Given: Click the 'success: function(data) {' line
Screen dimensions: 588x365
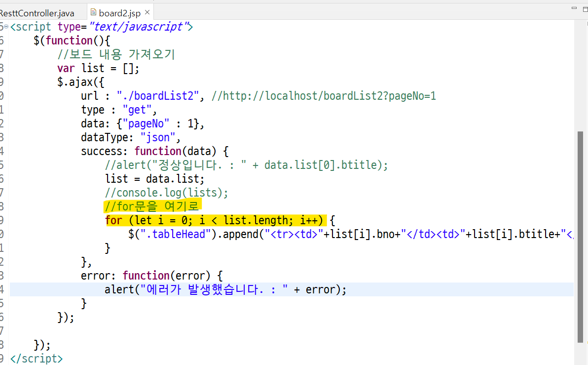Looking at the screenshot, I should [x=155, y=151].
